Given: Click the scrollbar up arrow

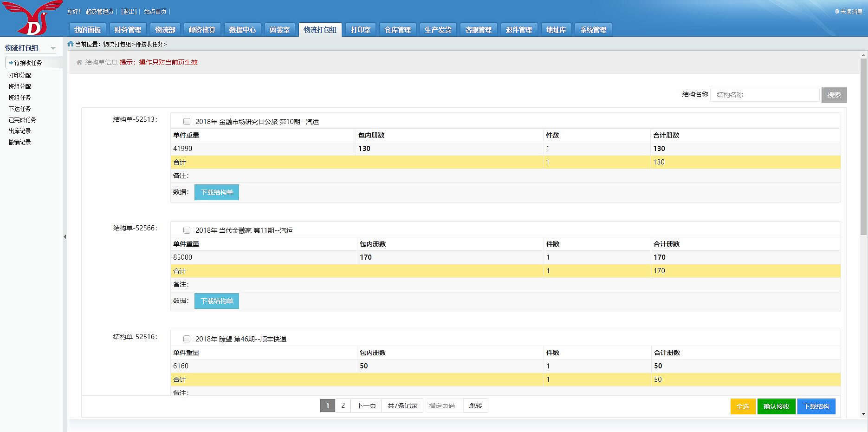Looking at the screenshot, I should 863,55.
